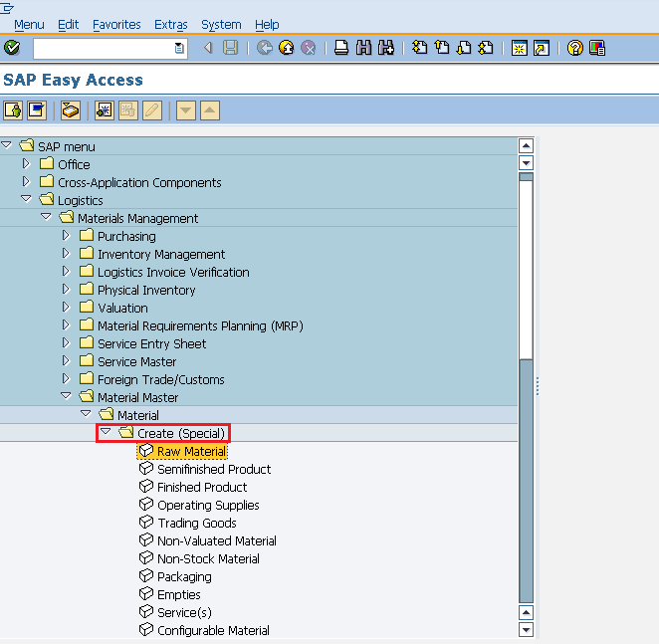Open the Menu menu

tap(29, 25)
